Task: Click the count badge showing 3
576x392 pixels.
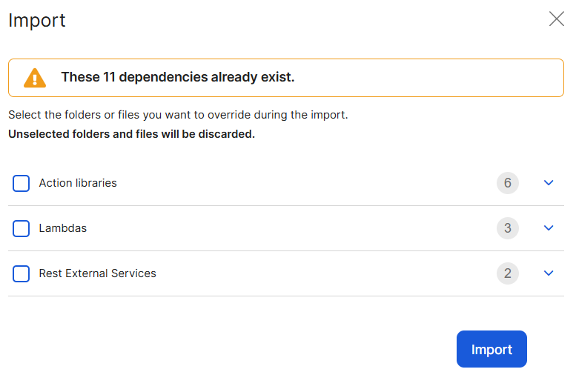Action: pos(508,228)
